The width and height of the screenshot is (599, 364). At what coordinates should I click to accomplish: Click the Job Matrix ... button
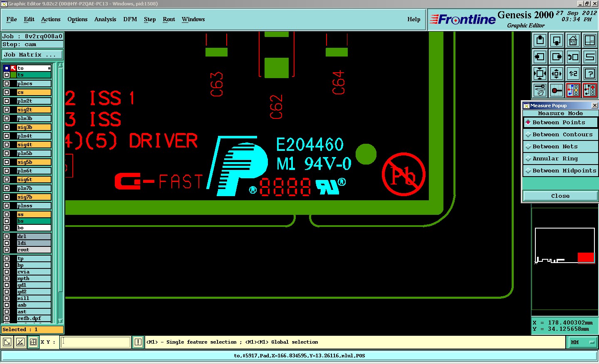tap(32, 55)
